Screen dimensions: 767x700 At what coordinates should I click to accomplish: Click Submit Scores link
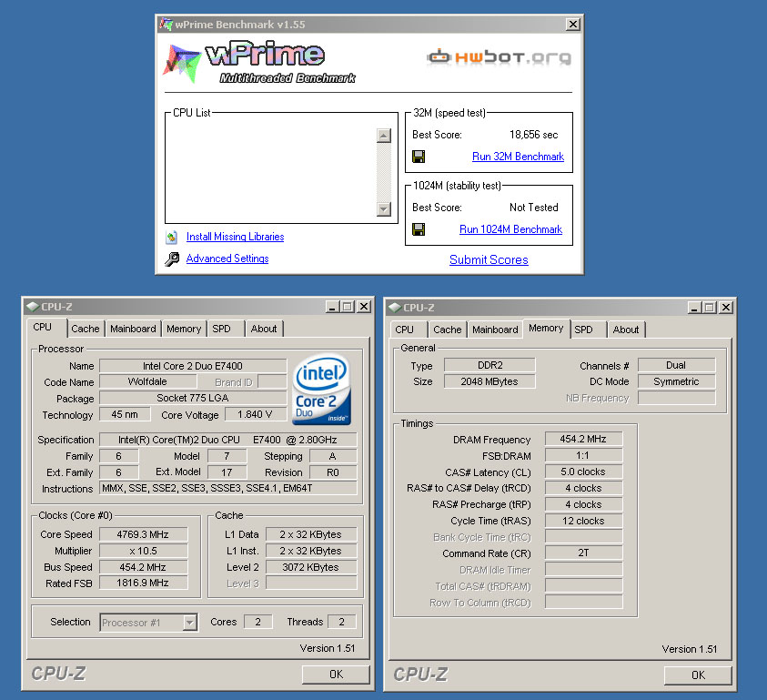489,260
